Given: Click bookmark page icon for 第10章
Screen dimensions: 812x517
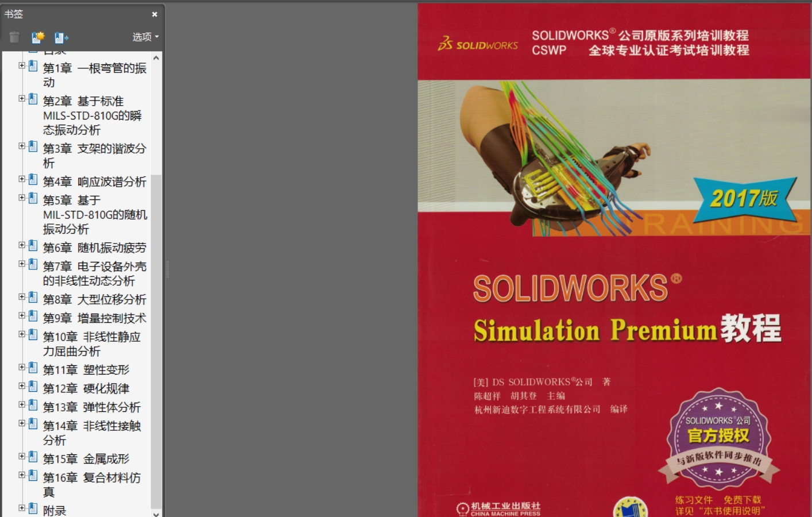Looking at the screenshot, I should point(33,335).
